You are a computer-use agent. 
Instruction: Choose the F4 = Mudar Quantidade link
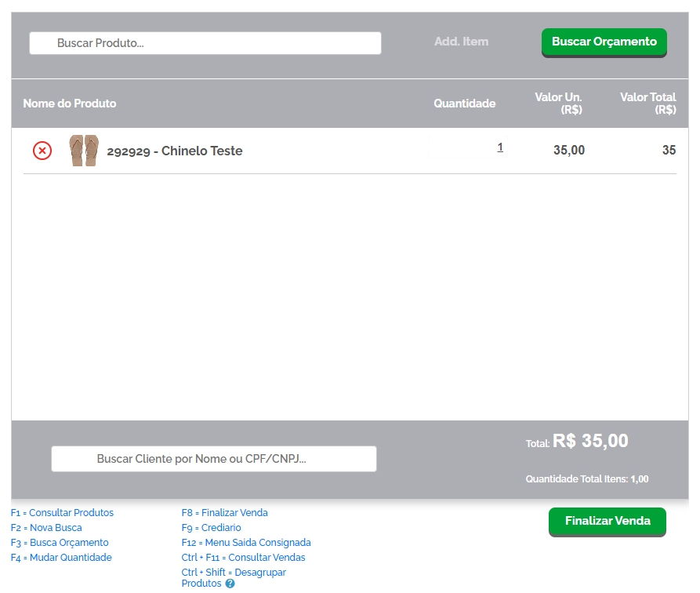[61, 558]
